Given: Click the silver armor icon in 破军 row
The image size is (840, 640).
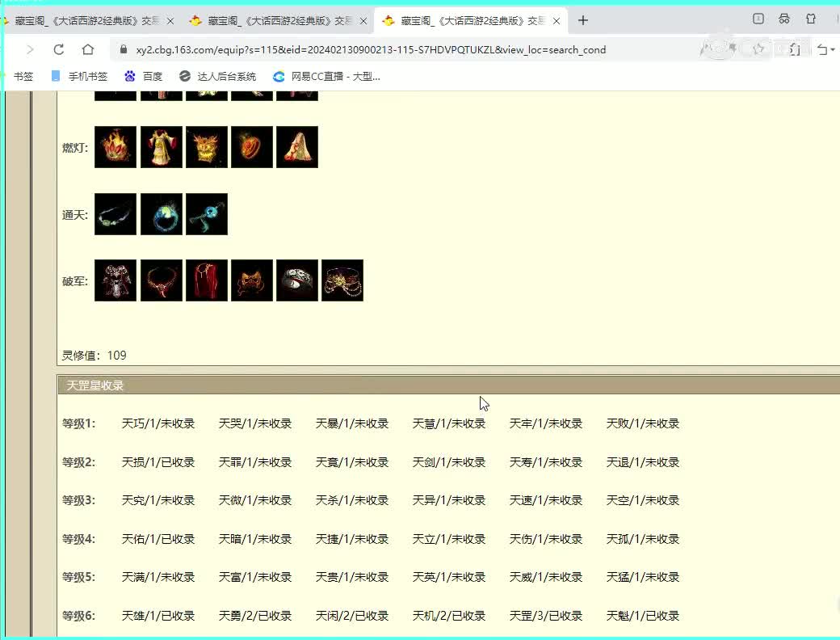Looking at the screenshot, I should tap(115, 280).
